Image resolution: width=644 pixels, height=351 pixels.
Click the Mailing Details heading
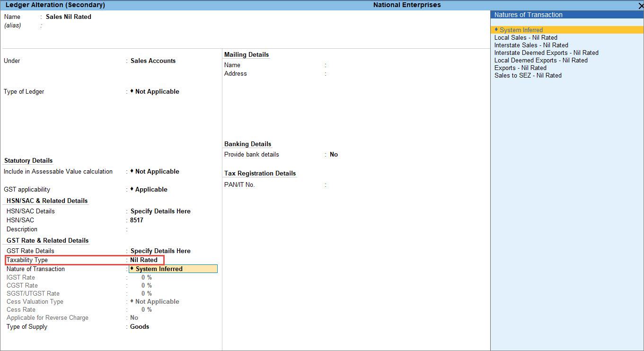(247, 54)
